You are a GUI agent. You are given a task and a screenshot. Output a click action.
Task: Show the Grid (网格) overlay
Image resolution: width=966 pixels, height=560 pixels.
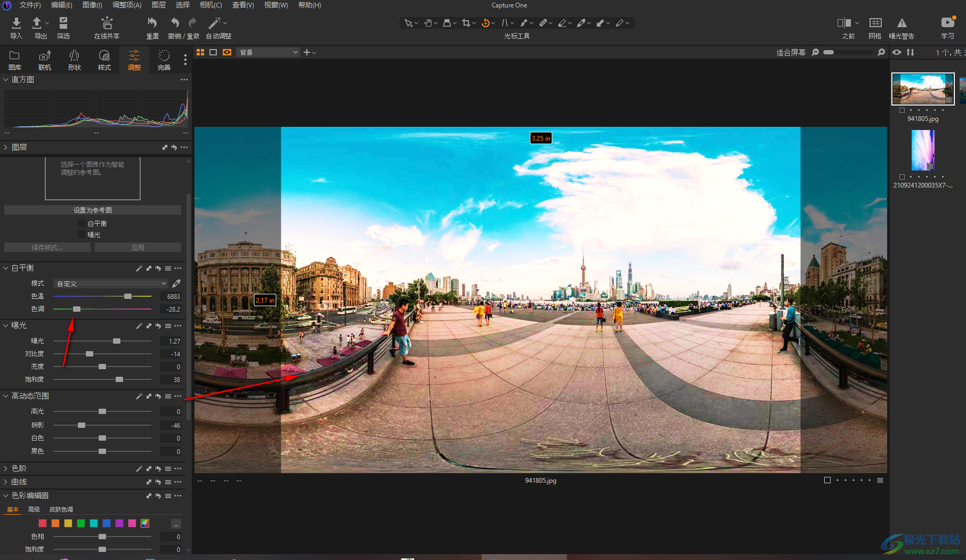click(x=875, y=23)
